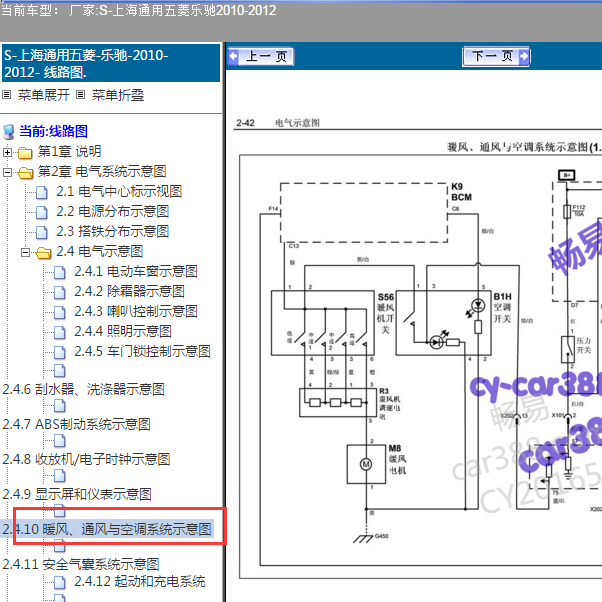Open 2.4.6 刮水器、洗涤器示意图
This screenshot has width=602, height=602.
click(83, 389)
